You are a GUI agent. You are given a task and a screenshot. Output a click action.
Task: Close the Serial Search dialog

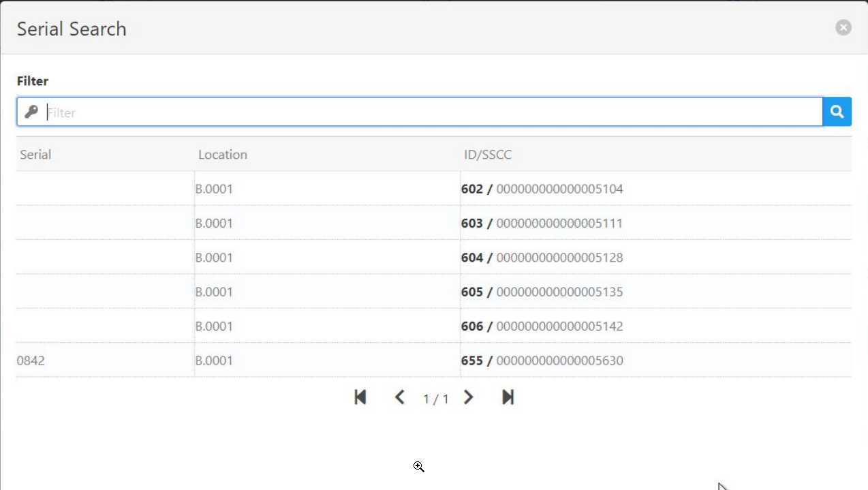843,27
